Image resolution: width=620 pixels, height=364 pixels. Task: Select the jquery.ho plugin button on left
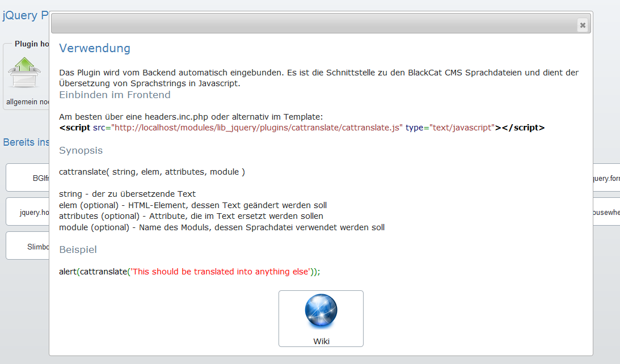click(x=28, y=212)
